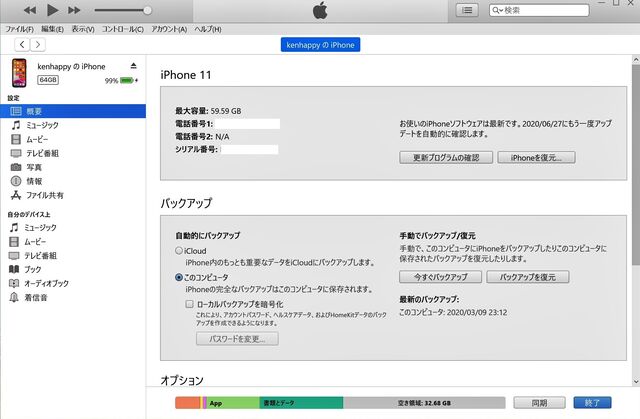This screenshot has height=419, width=640.
Task: Open the list view icon button
Action: (x=467, y=10)
